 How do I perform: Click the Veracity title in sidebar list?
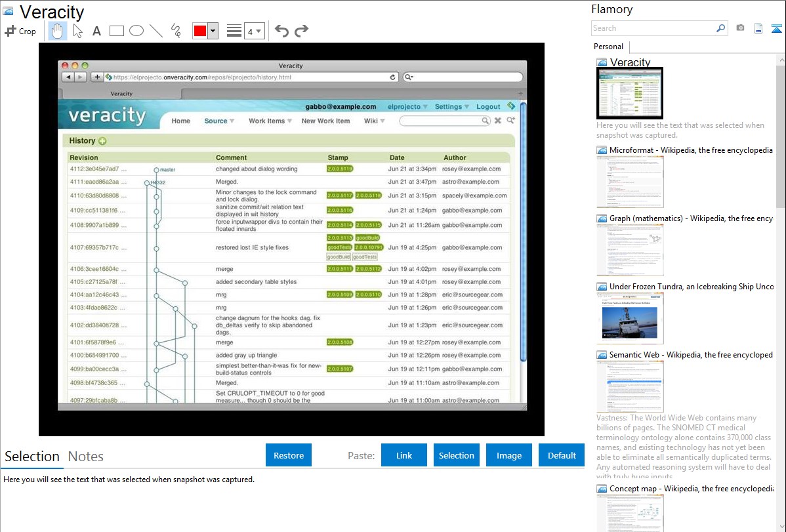pos(630,62)
